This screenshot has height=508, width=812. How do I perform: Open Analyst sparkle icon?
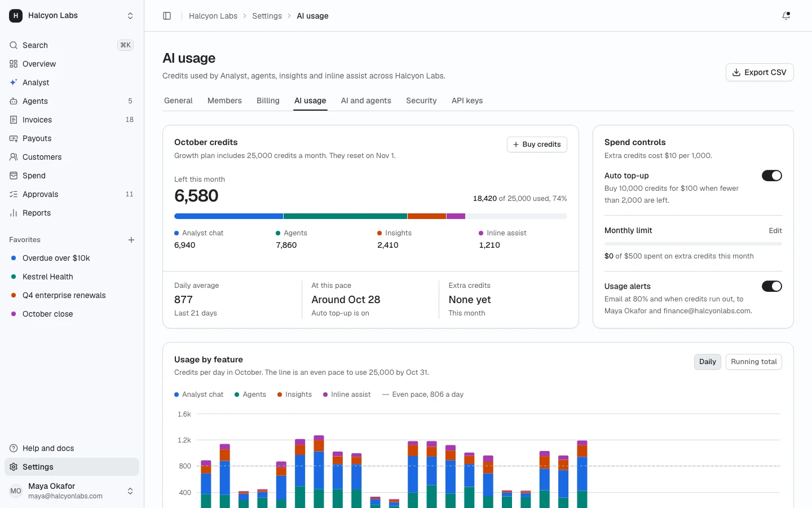[x=14, y=82]
